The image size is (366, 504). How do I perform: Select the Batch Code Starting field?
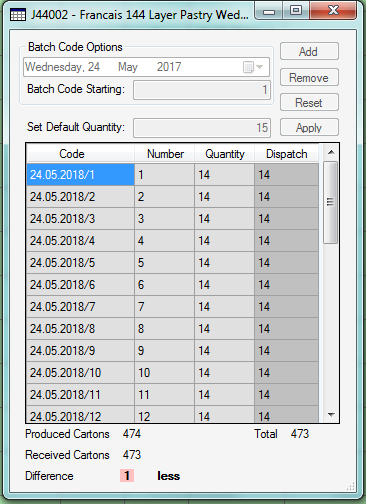(x=202, y=90)
